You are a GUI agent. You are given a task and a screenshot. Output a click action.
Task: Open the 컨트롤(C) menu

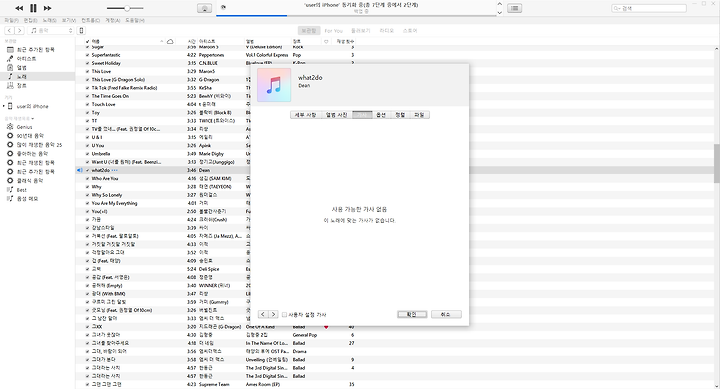coord(90,20)
